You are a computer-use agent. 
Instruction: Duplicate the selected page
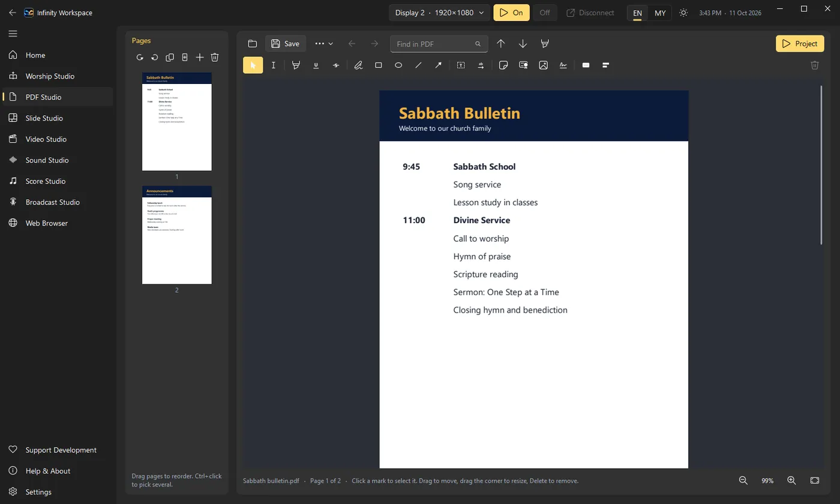[x=170, y=58]
